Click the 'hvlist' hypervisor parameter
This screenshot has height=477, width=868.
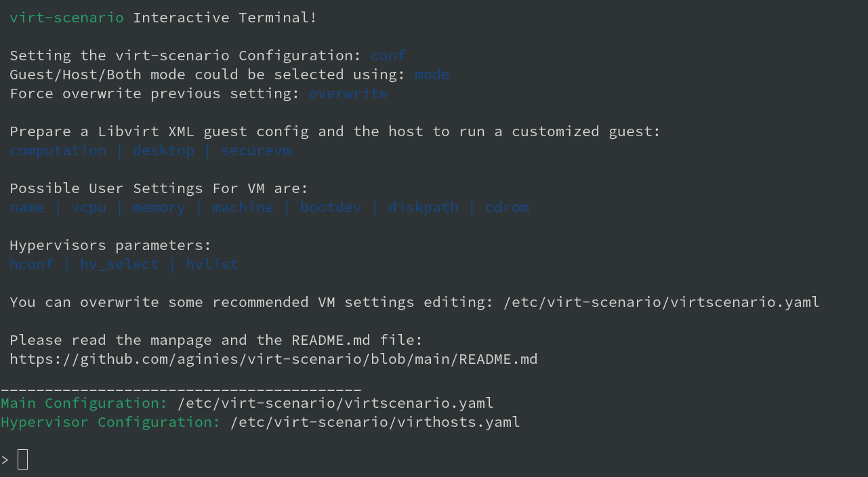212,264
